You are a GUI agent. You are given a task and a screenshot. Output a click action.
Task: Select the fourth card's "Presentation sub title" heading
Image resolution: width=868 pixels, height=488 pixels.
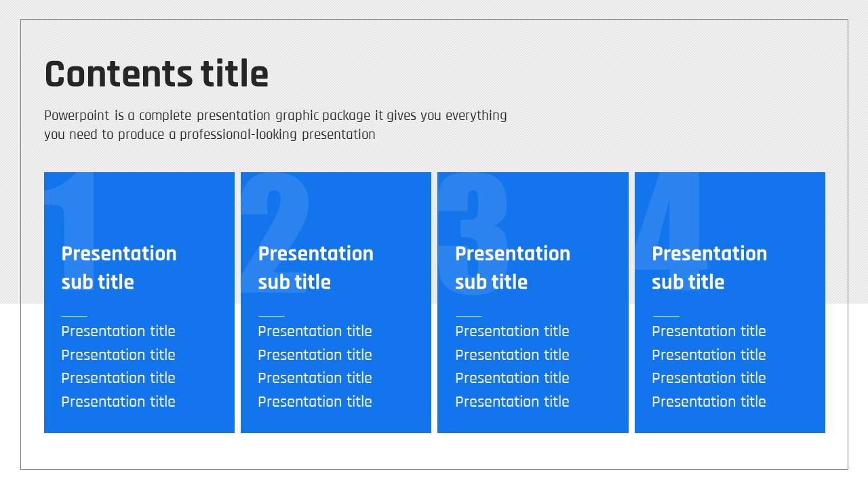click(709, 268)
